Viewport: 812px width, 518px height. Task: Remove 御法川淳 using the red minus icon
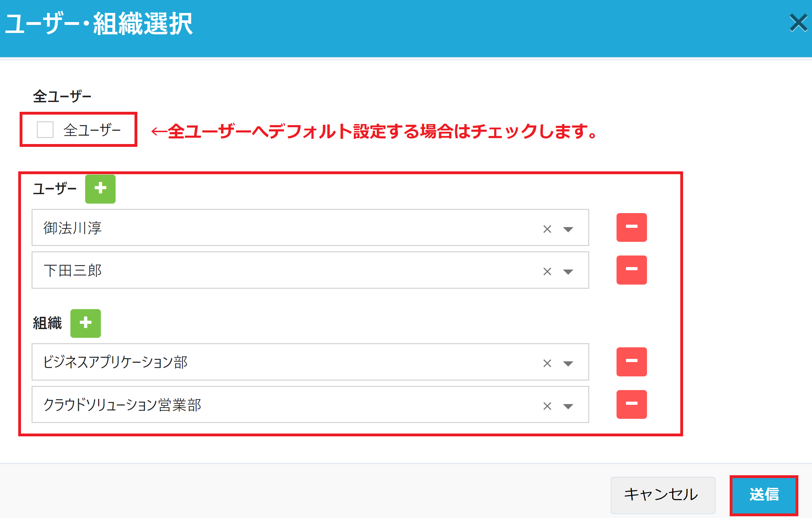(x=631, y=227)
